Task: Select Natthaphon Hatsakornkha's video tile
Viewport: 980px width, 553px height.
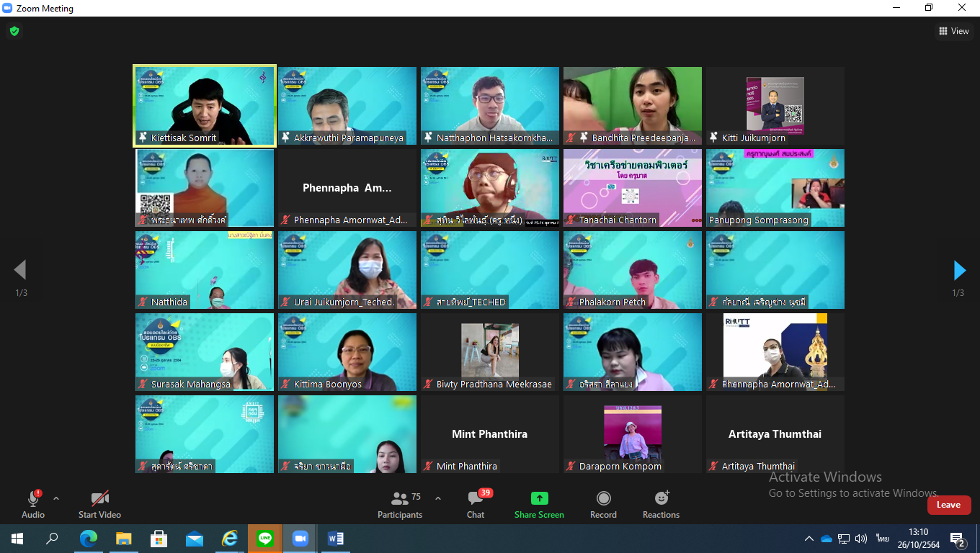Action: (490, 106)
